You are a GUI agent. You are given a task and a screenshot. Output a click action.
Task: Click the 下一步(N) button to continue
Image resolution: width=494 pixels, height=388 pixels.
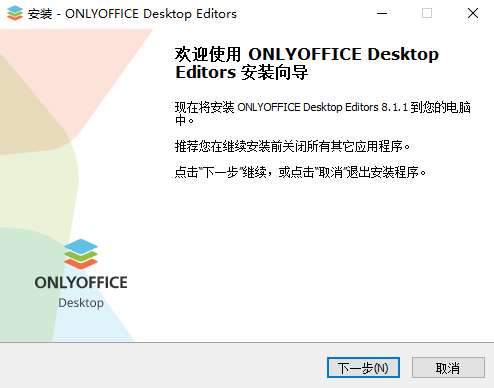pyautogui.click(x=363, y=368)
